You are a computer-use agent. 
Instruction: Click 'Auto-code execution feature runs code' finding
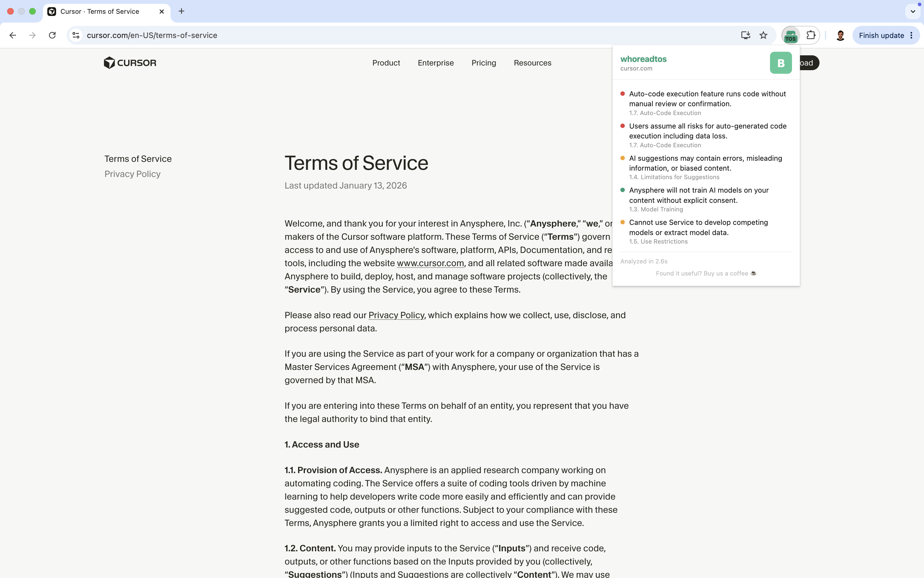pos(708,99)
